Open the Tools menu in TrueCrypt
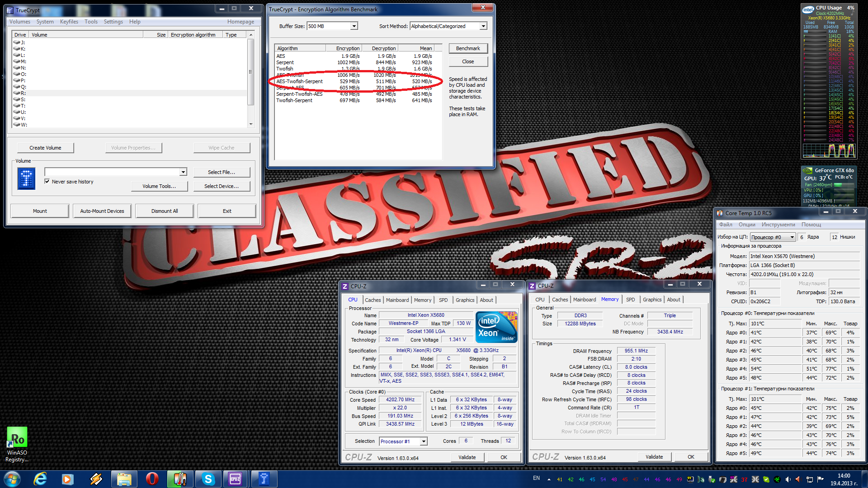The width and height of the screenshot is (868, 488). click(91, 22)
